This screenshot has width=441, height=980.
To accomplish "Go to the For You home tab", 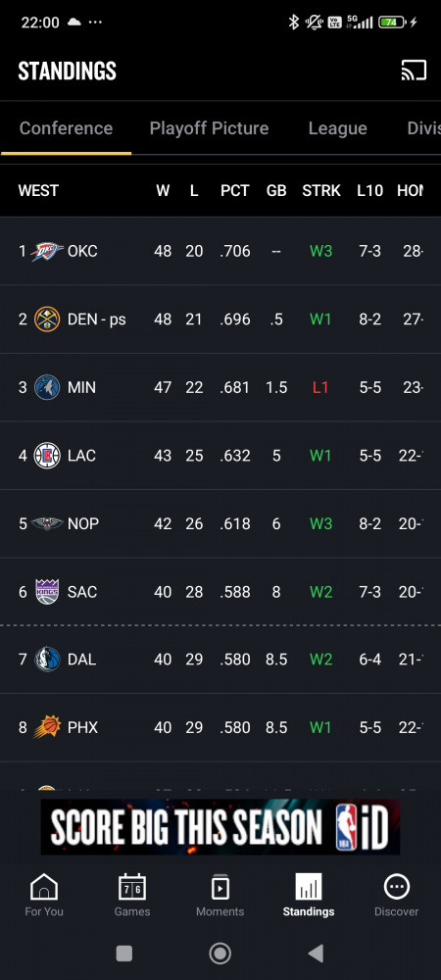I will (44, 895).
